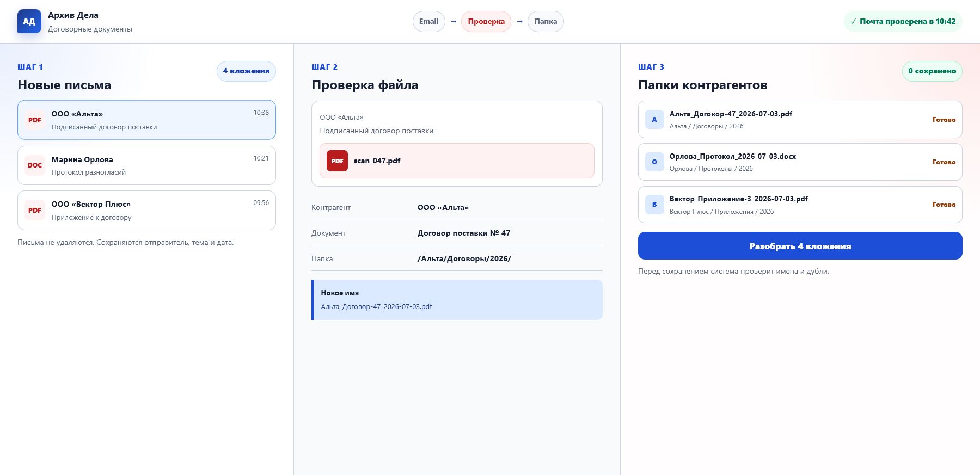The image size is (980, 475).
Task: Click the O avatar for Орлова folder
Action: (x=654, y=162)
